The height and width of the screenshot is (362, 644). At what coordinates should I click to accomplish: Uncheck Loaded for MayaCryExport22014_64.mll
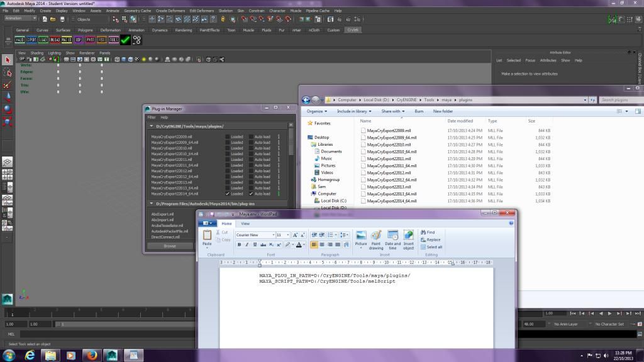227,194
